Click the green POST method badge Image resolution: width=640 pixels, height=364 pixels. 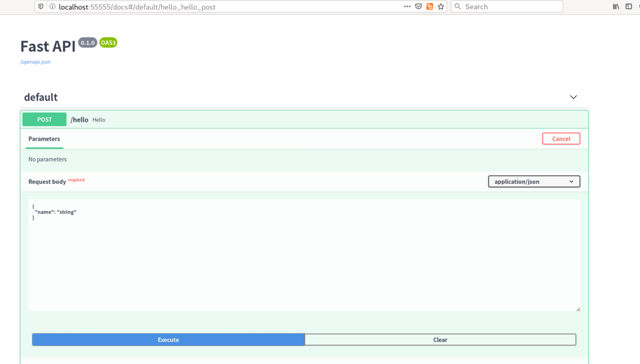(44, 119)
